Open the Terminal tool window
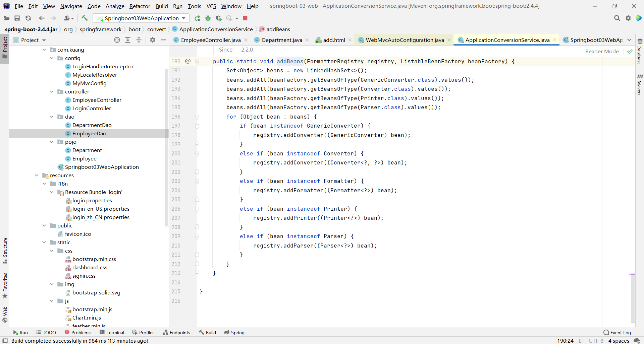The image size is (644, 344). point(112,333)
